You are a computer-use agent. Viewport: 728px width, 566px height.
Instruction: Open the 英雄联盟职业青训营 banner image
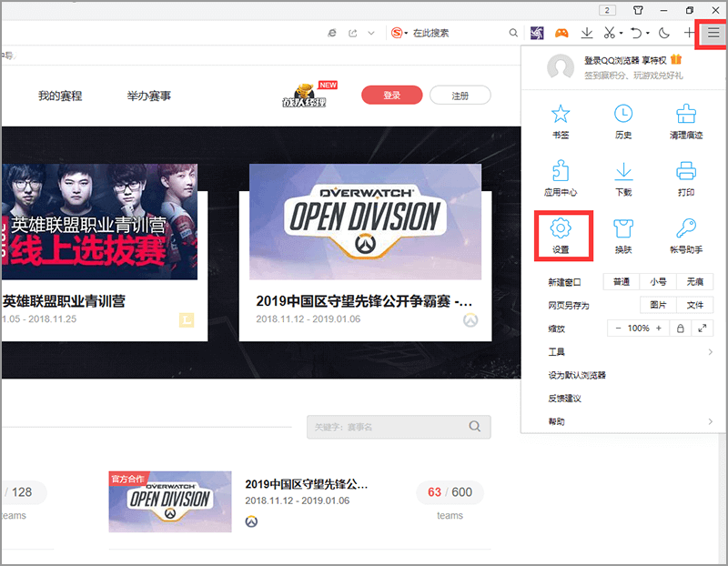tap(99, 221)
